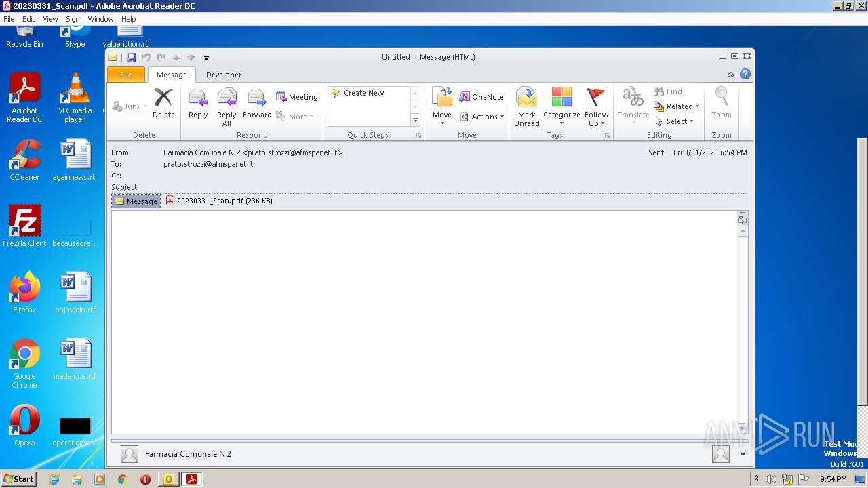Click the Save icon in quick access toolbar
Image resolution: width=868 pixels, height=488 pixels.
[x=132, y=58]
